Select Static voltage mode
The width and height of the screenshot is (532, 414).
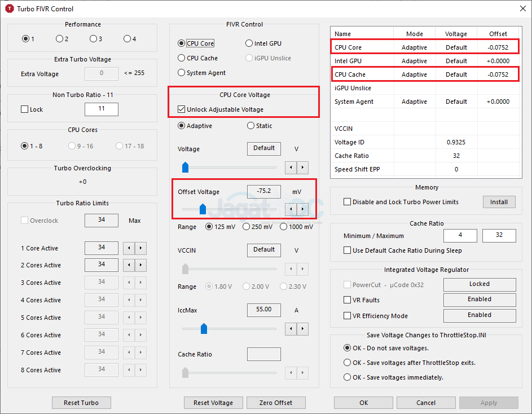tap(260, 126)
